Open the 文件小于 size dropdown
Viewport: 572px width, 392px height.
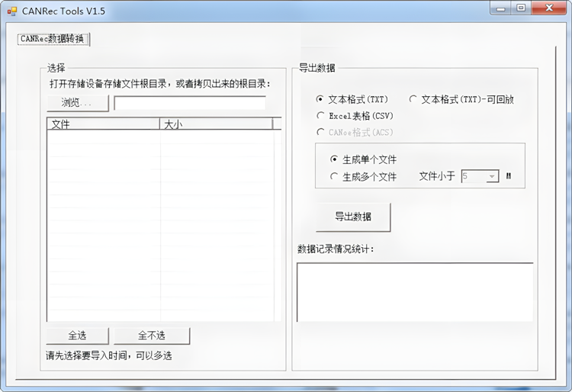click(x=492, y=176)
